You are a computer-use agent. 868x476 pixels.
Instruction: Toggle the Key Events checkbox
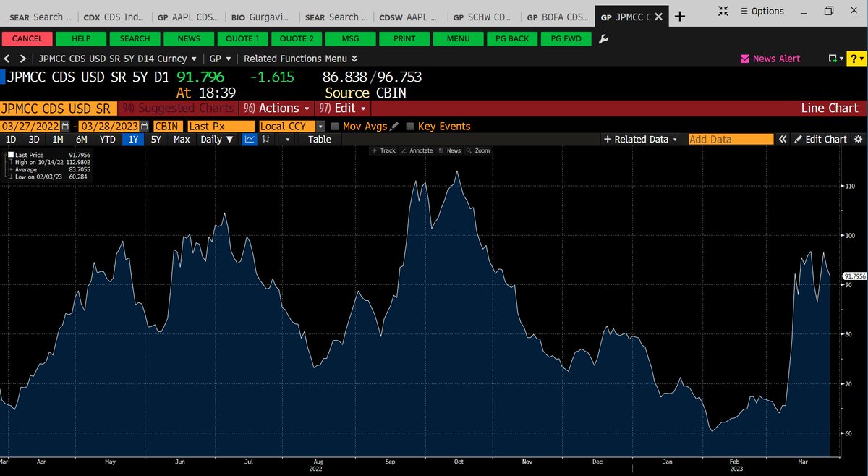(409, 125)
